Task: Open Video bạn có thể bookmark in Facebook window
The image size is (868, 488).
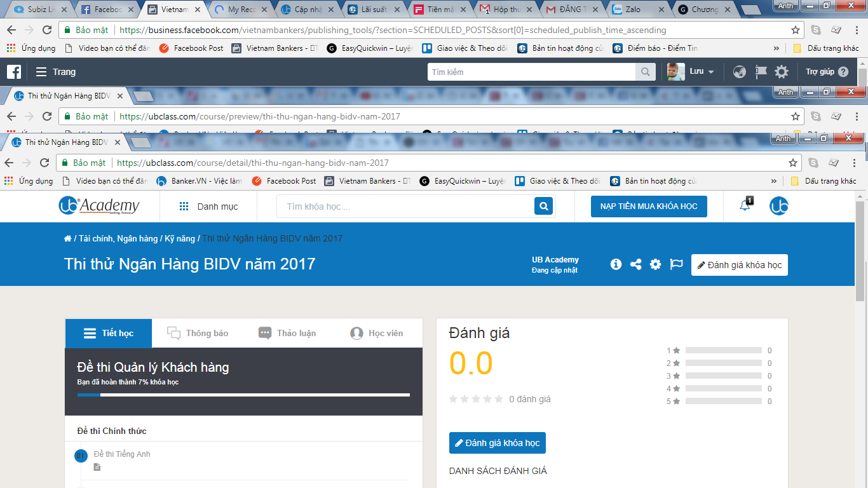Action: [107, 48]
